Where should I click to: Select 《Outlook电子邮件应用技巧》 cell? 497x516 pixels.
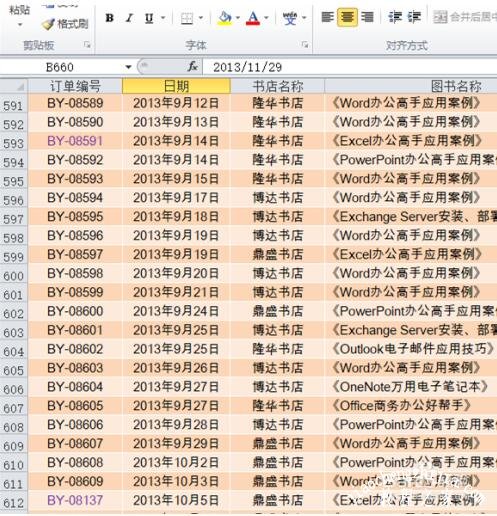[x=411, y=349]
